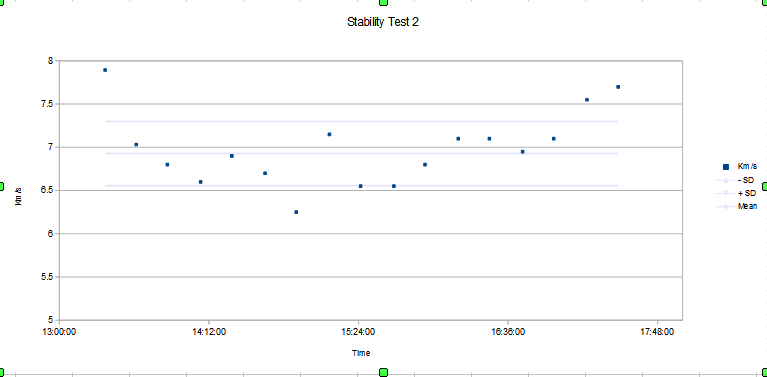
Task: Click the 17:48:00 x-axis label
Action: [657, 332]
